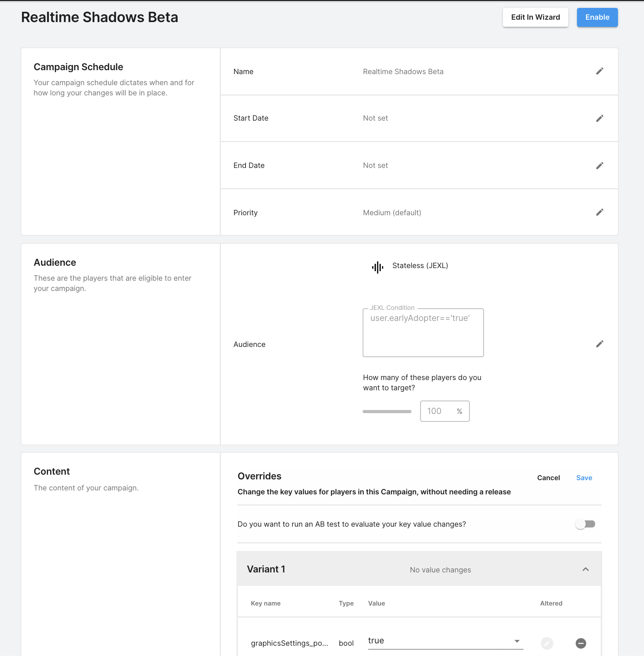
Task: Edit the End Date using the pencil icon
Action: (x=599, y=165)
